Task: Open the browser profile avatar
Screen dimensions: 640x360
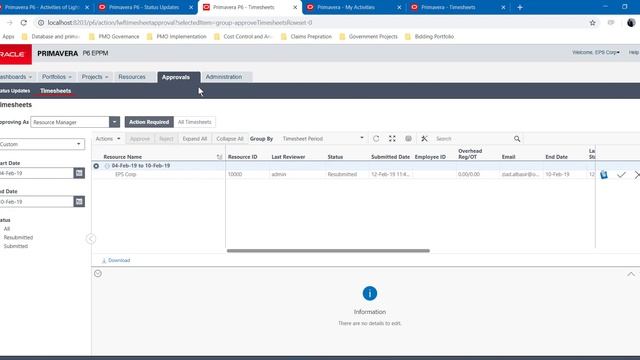Action: (631, 23)
